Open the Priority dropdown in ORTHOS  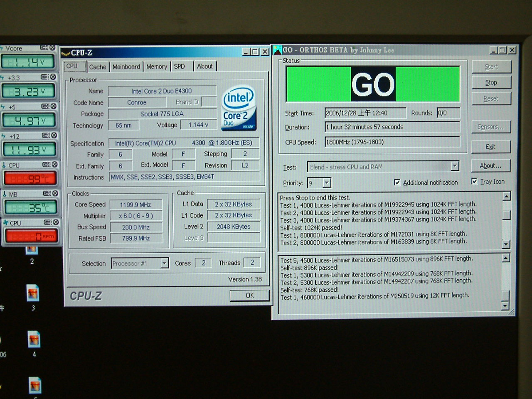(x=327, y=183)
